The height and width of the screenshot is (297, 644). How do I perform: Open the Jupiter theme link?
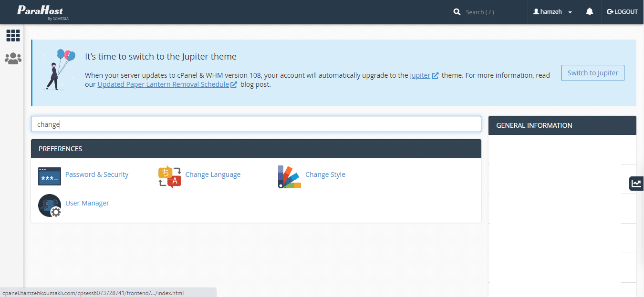pyautogui.click(x=420, y=75)
